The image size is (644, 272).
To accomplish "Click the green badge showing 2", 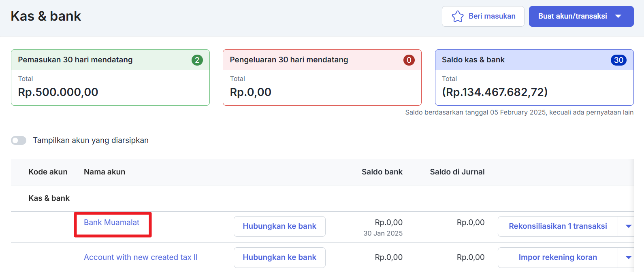I will [197, 60].
